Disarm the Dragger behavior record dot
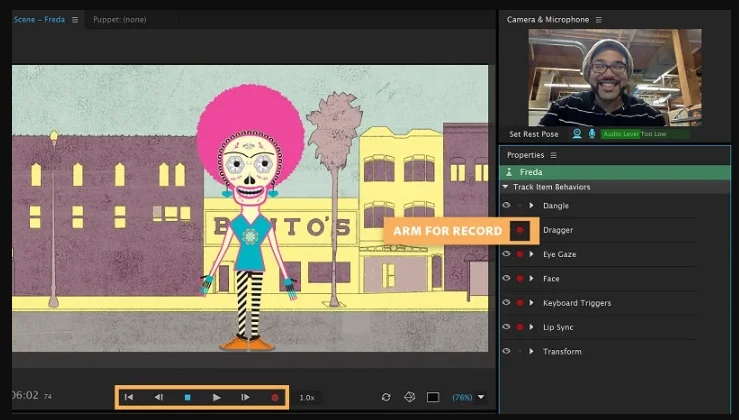This screenshot has height=420, width=739. 520,230
